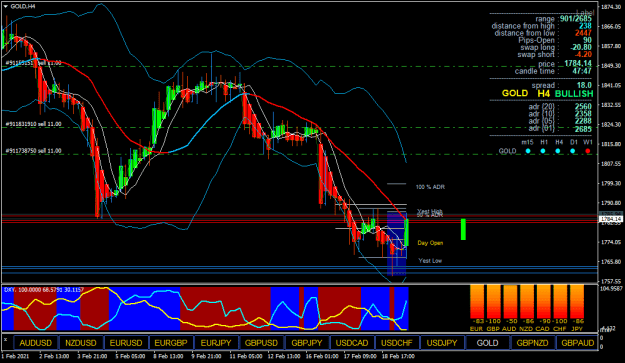This screenshot has height=363, width=625.
Task: Click the green forecast candle right of chart
Action: [463, 229]
